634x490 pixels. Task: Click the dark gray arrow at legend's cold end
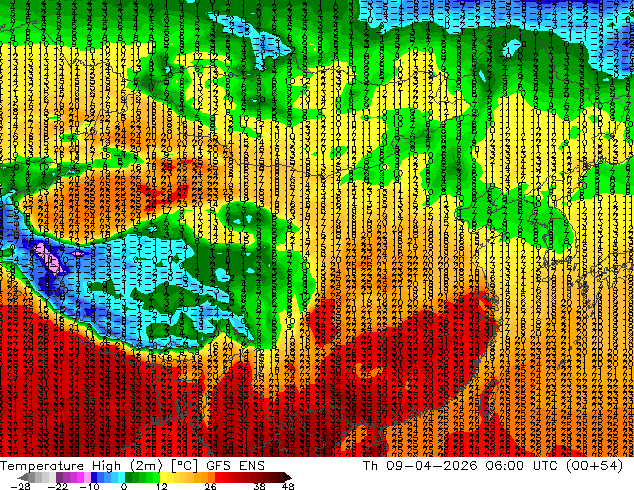coord(23,477)
